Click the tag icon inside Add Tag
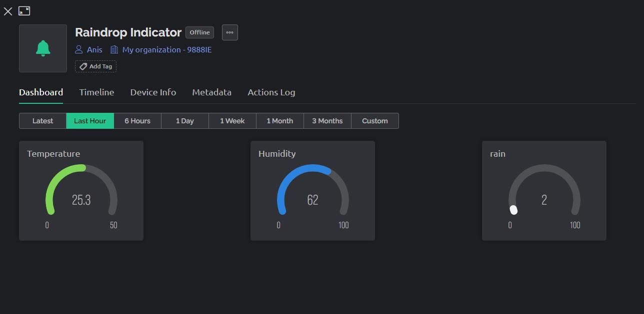Viewport: 644px width, 314px height. (x=83, y=66)
